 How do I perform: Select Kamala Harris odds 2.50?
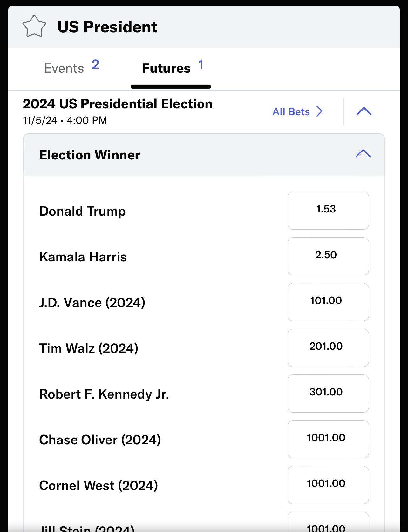pos(328,256)
